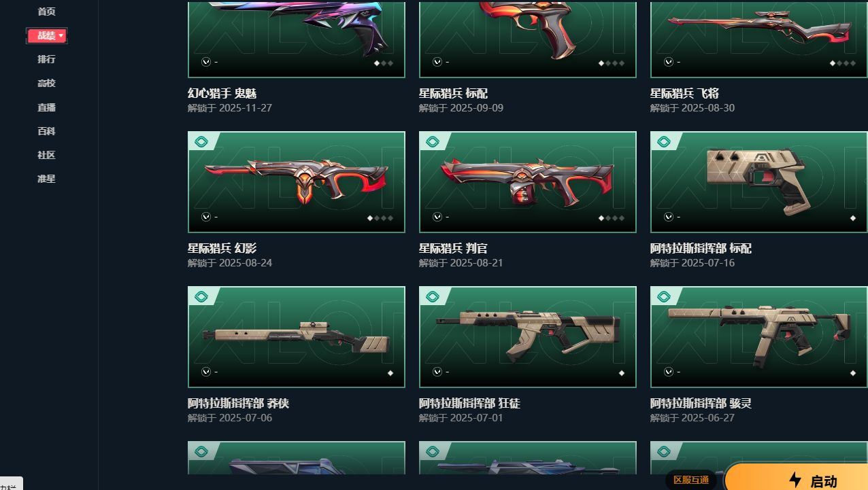Select 直播 from the sidebar
This screenshot has width=868, height=490.
(46, 107)
